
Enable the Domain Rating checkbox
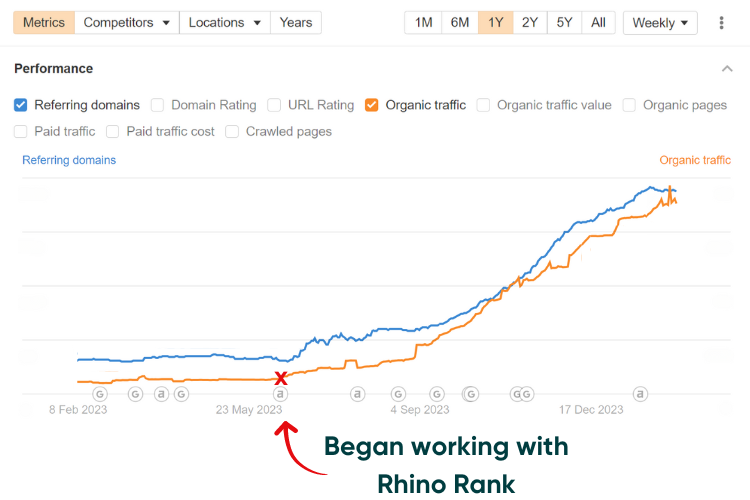(157, 105)
